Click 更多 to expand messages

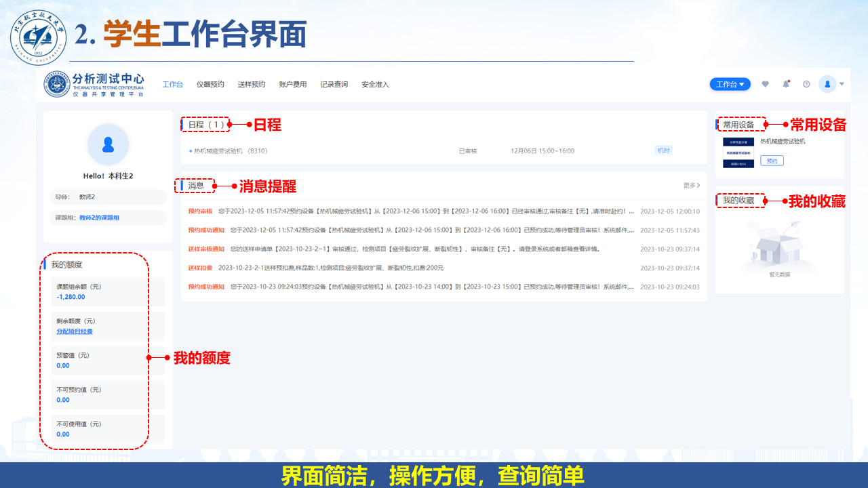coord(691,185)
